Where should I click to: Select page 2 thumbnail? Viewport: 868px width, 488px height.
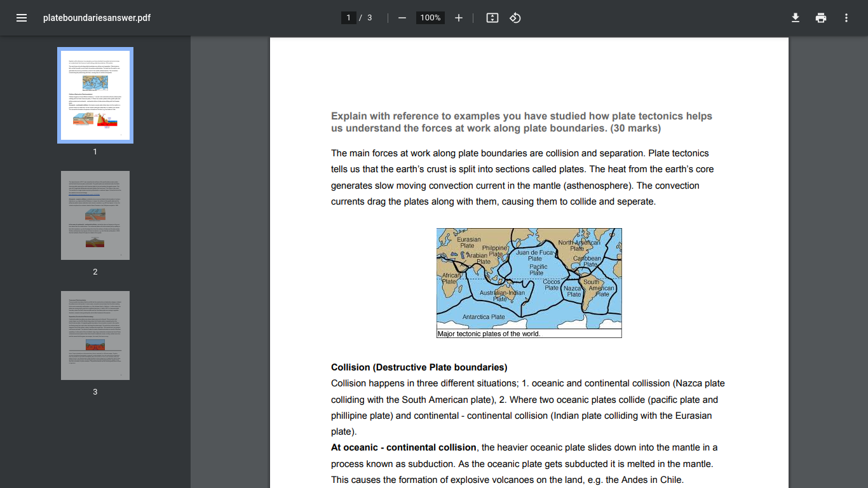click(95, 215)
